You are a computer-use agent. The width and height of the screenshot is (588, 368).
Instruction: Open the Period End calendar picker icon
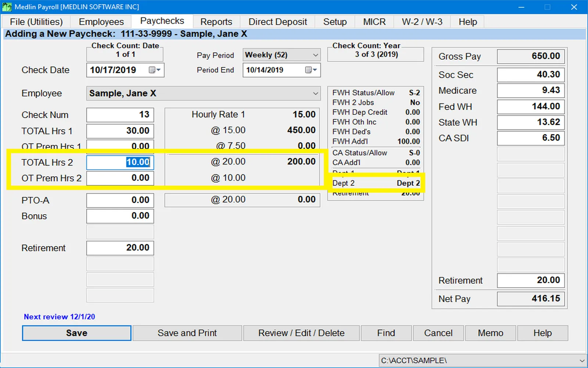[x=311, y=70]
